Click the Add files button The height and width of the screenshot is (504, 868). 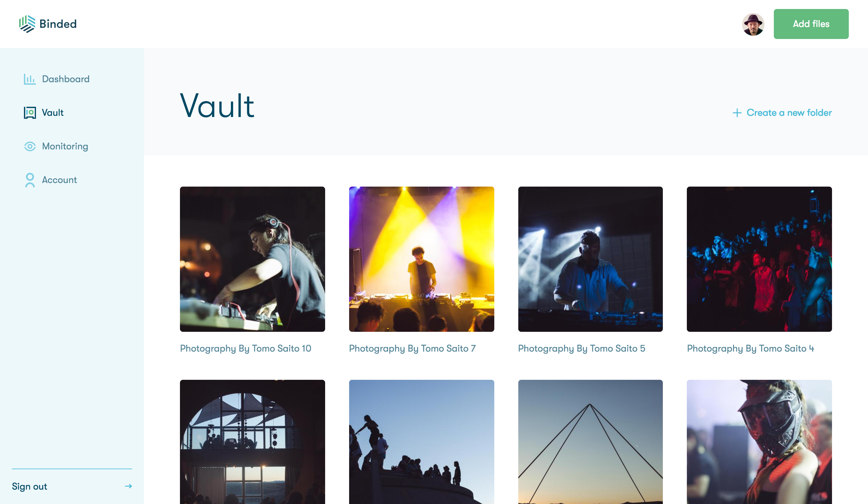[811, 24]
